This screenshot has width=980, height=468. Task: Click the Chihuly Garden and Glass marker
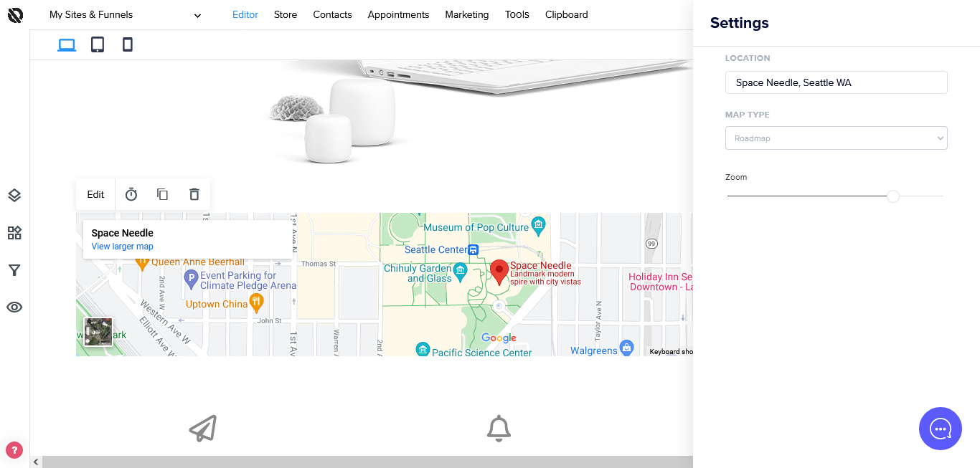point(461,272)
